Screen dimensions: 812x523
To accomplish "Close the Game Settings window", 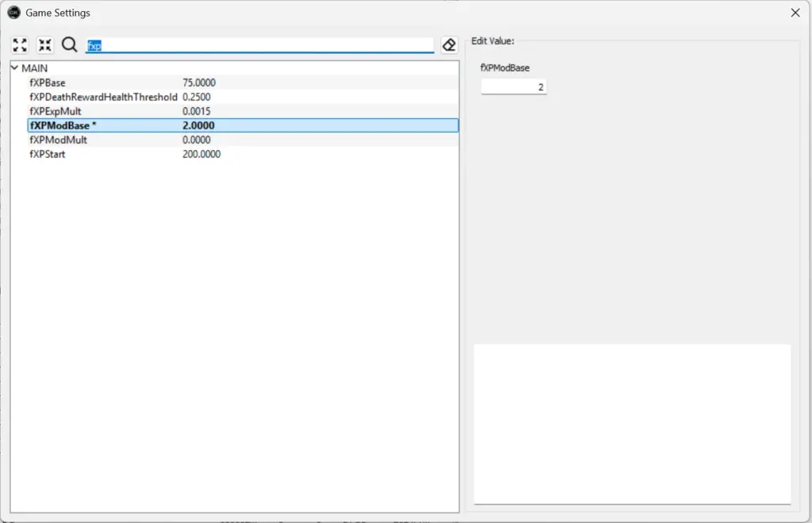I will (795, 13).
